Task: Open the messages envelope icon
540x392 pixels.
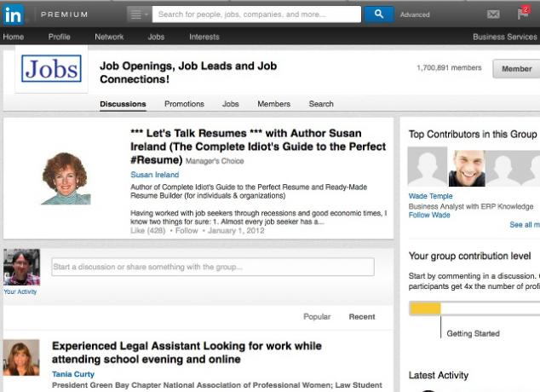Action: pos(493,14)
